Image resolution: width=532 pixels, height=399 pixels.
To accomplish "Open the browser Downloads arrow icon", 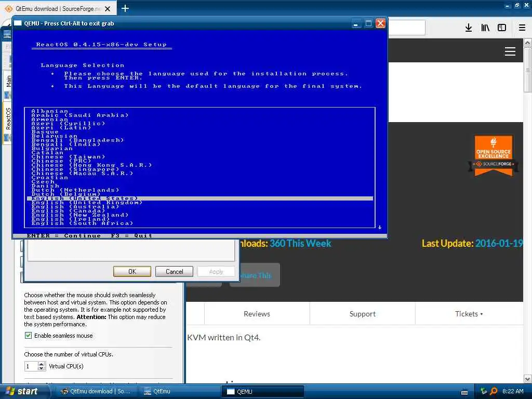I will (469, 28).
